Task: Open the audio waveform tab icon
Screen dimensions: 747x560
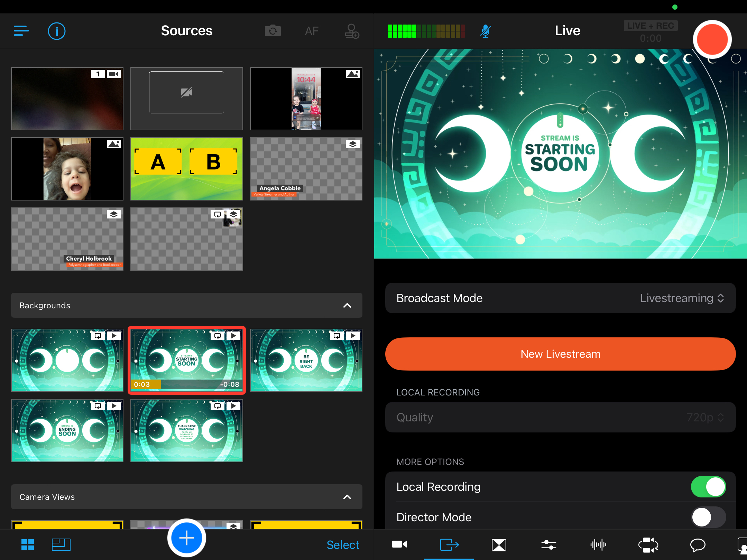Action: click(x=598, y=545)
